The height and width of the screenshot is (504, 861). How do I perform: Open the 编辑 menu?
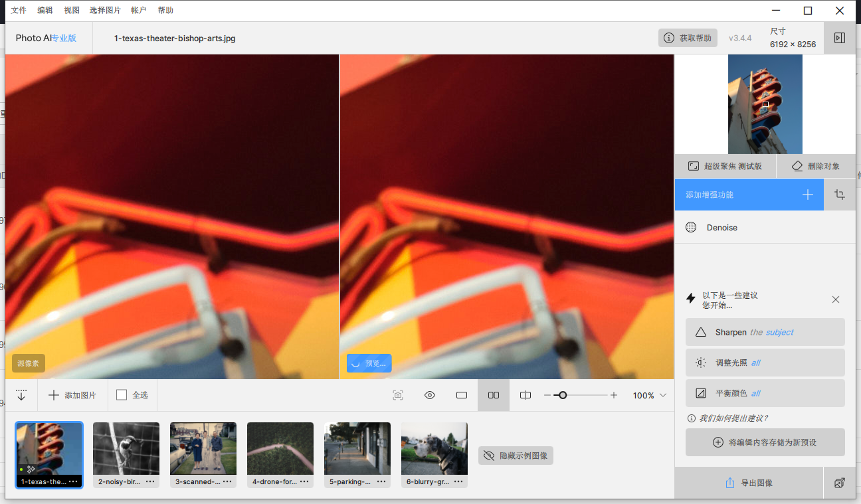click(x=45, y=11)
